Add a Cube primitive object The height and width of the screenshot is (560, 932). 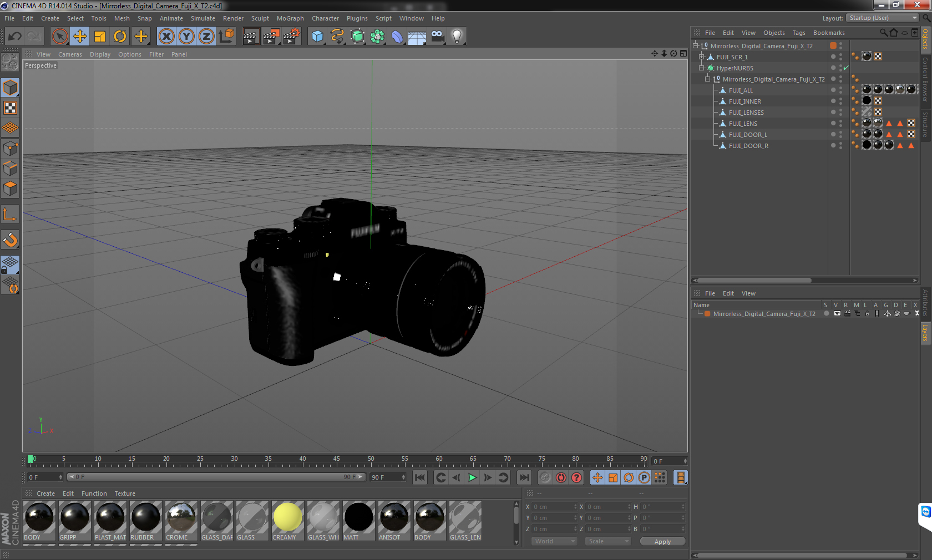(x=317, y=37)
